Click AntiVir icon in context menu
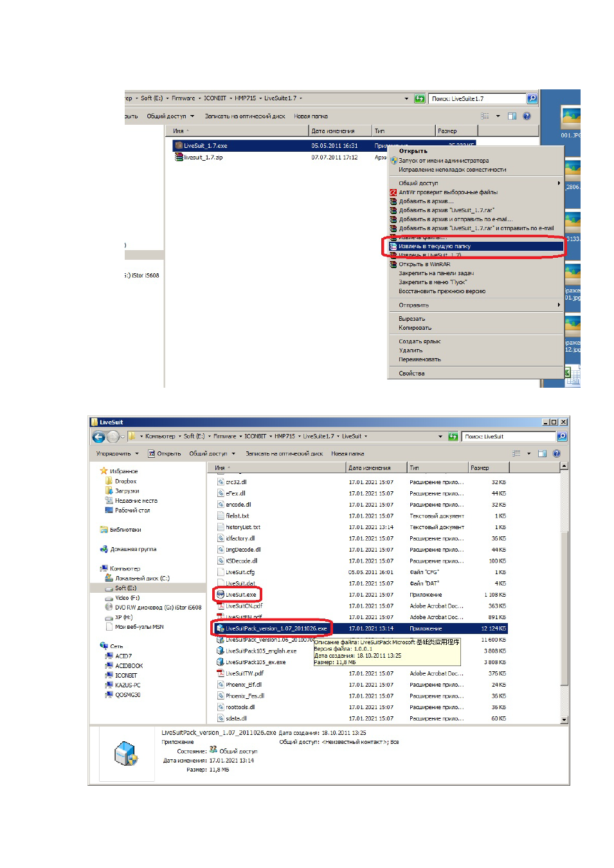This screenshot has width=614, height=868. pyautogui.click(x=393, y=192)
